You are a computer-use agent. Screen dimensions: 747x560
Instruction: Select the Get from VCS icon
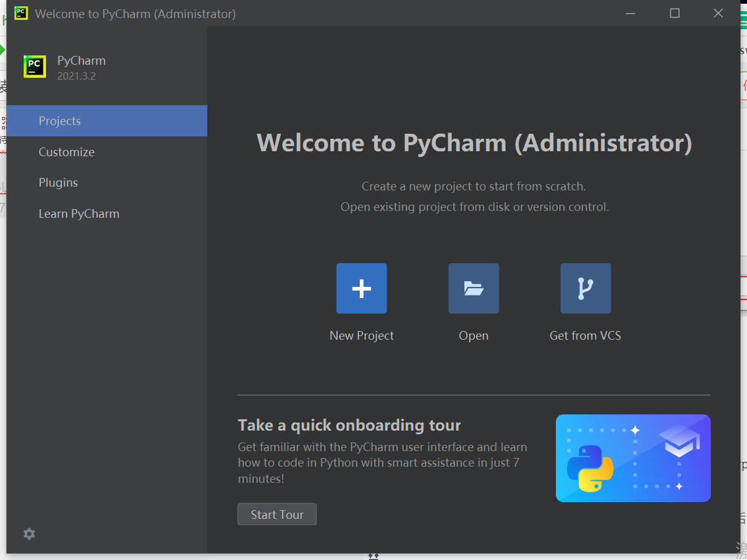[585, 288]
